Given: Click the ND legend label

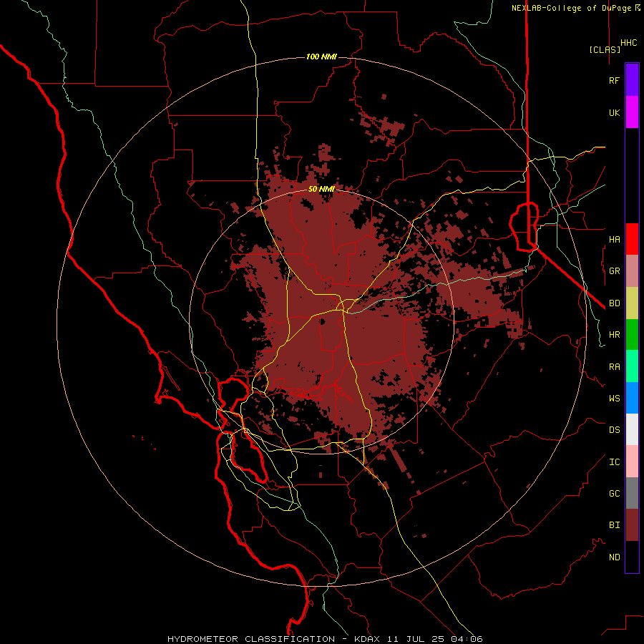Looking at the screenshot, I should click(614, 557).
